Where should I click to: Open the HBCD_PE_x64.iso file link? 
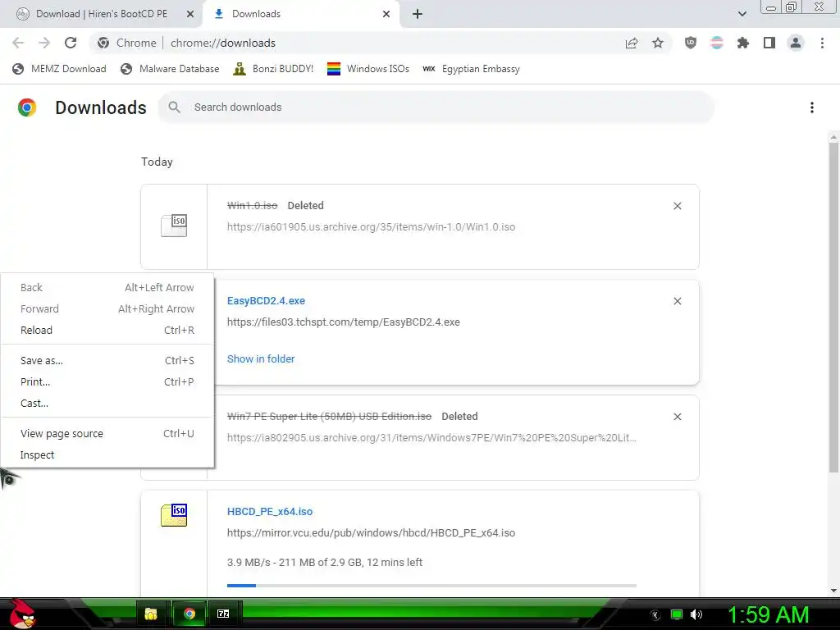click(x=270, y=512)
